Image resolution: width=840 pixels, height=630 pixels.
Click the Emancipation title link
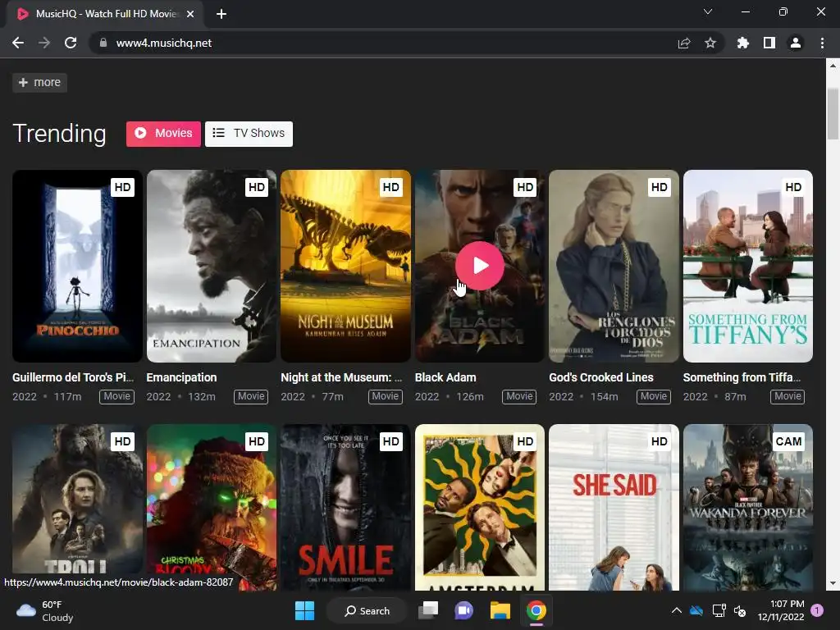(181, 377)
